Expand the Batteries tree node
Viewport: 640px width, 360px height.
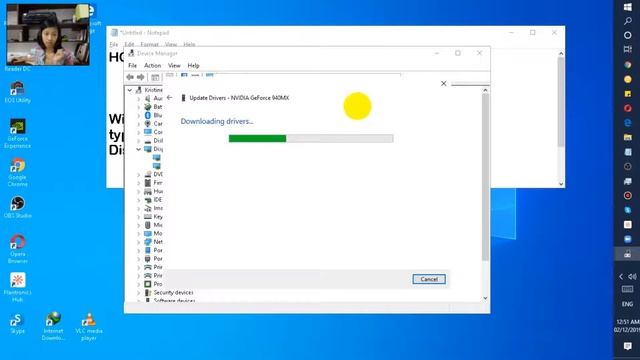click(x=138, y=107)
